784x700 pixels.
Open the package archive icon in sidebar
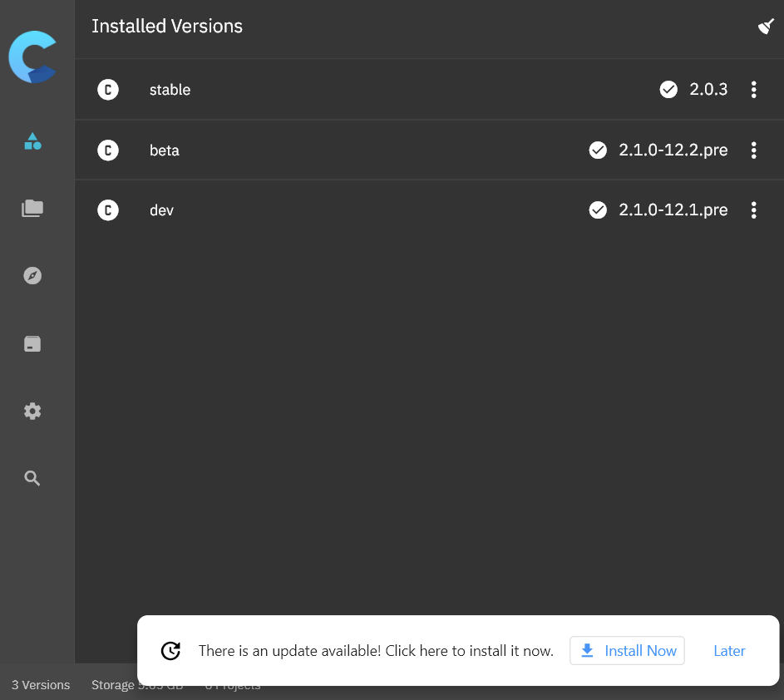32,343
